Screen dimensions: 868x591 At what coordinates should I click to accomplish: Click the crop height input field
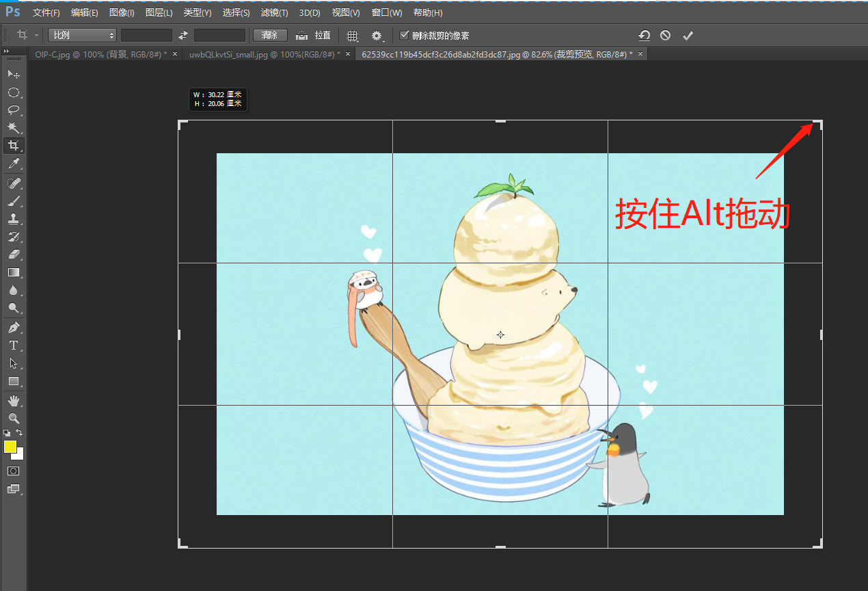[219, 36]
